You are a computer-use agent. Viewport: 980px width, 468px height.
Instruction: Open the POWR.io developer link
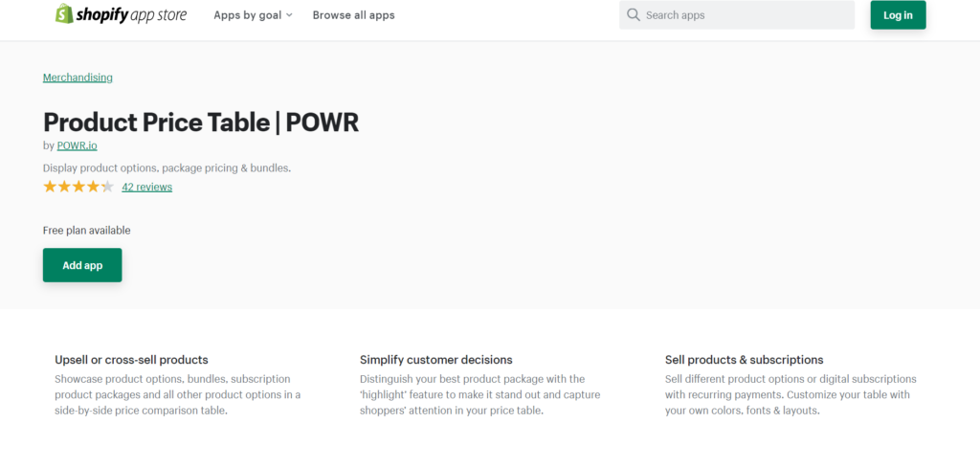coord(77,145)
